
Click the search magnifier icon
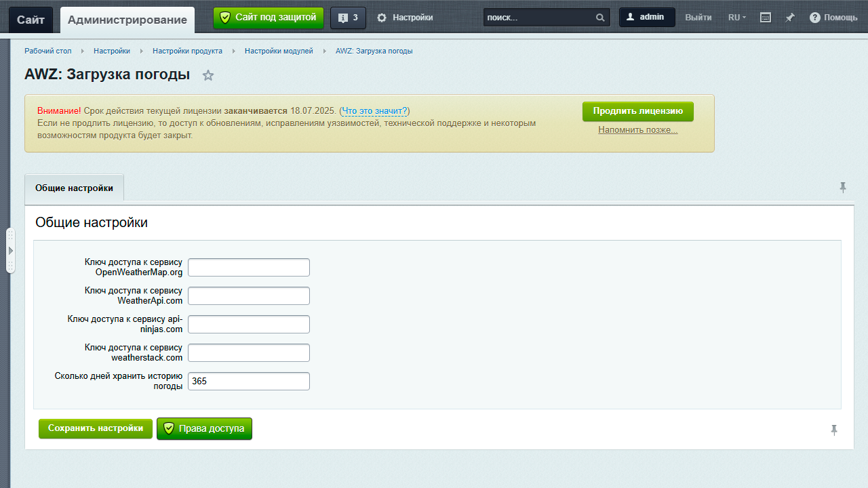click(600, 18)
